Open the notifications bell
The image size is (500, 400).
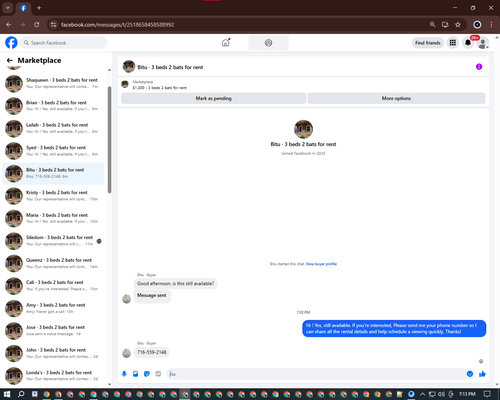click(x=468, y=43)
